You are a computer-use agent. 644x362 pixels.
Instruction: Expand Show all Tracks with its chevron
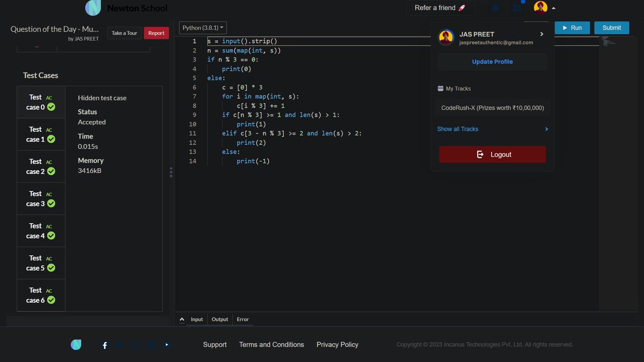pyautogui.click(x=546, y=129)
